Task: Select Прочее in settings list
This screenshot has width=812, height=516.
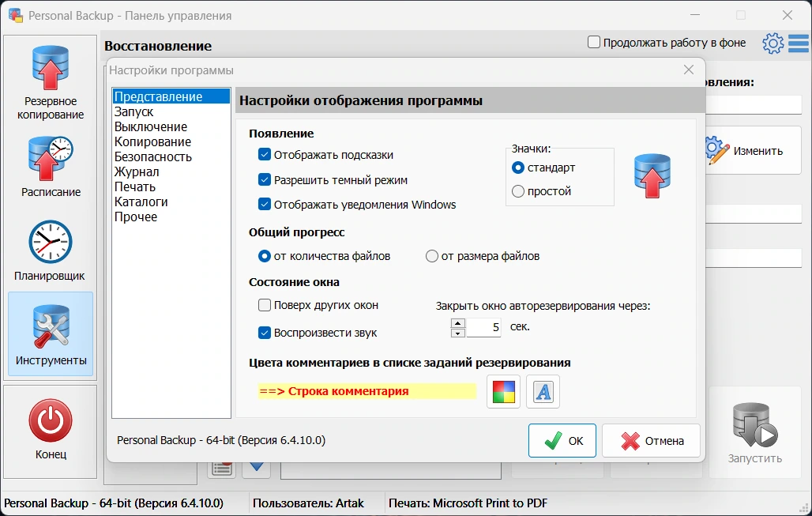Action: pos(171,217)
